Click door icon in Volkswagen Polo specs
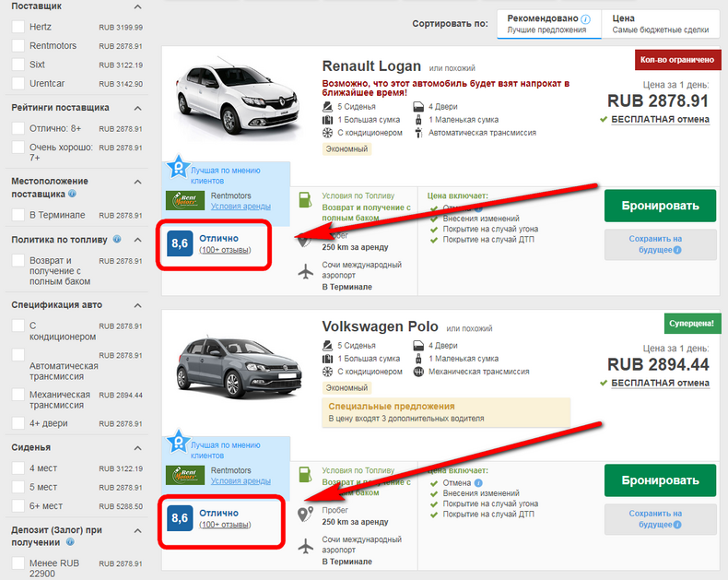The width and height of the screenshot is (728, 580). tap(418, 345)
